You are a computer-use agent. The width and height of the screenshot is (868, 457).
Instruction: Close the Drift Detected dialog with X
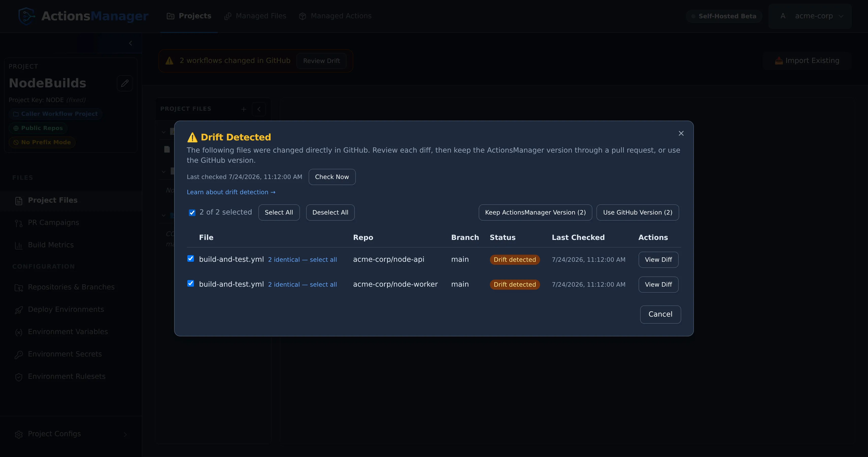[x=681, y=134]
